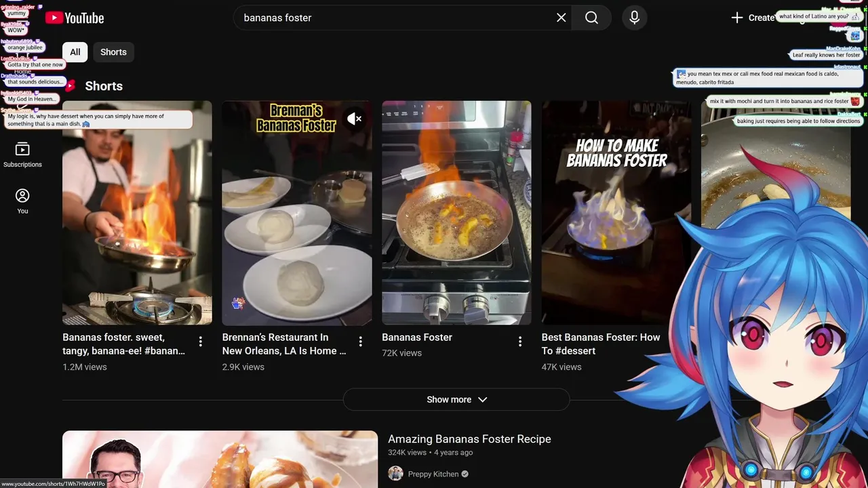
Task: Play the chef flambé pan short thumbnail
Action: coord(137,213)
